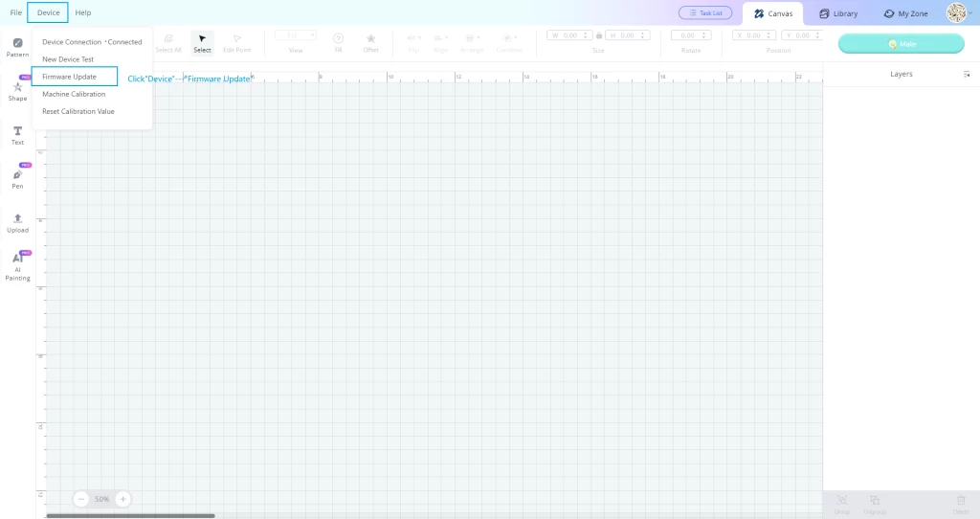This screenshot has height=519, width=980.
Task: Activate the Pen drawing tool
Action: [x=17, y=177]
